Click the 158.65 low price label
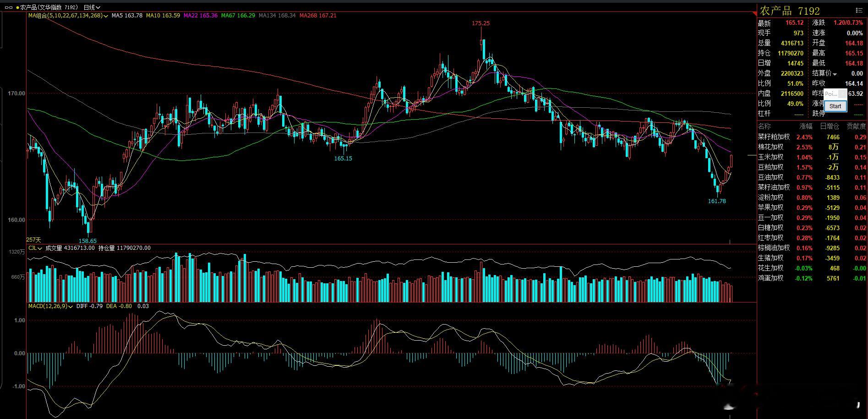Screen dimensions: 868x419 click(x=87, y=241)
